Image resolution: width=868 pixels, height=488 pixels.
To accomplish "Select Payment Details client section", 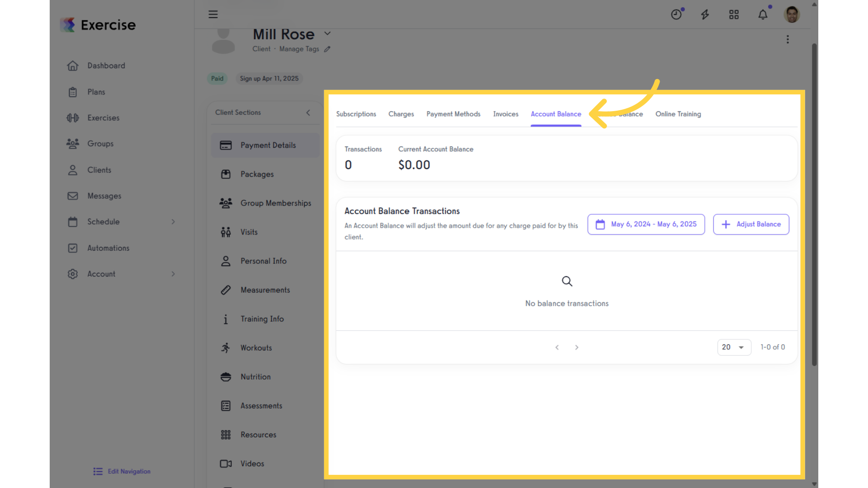I will 265,145.
